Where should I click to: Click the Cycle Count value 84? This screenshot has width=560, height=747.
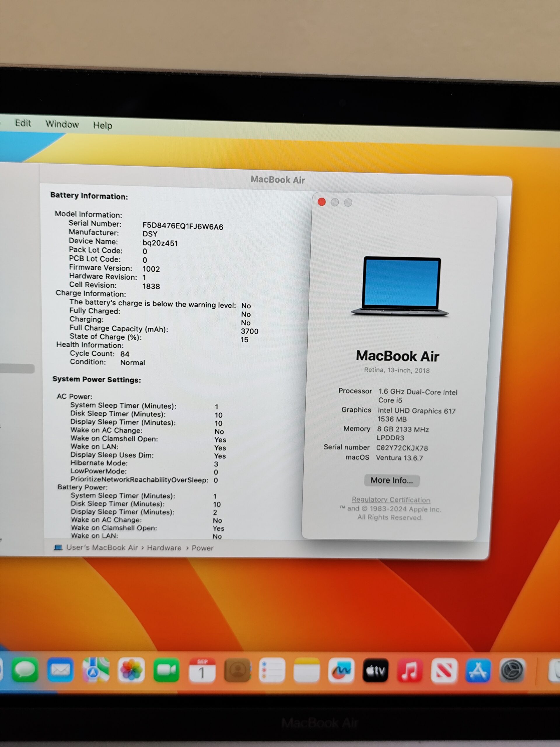point(125,354)
